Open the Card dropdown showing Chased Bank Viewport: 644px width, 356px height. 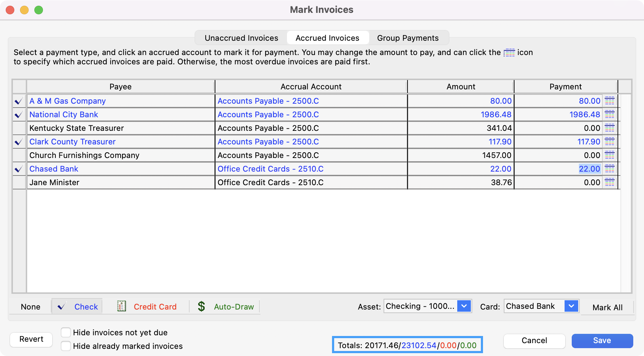571,306
